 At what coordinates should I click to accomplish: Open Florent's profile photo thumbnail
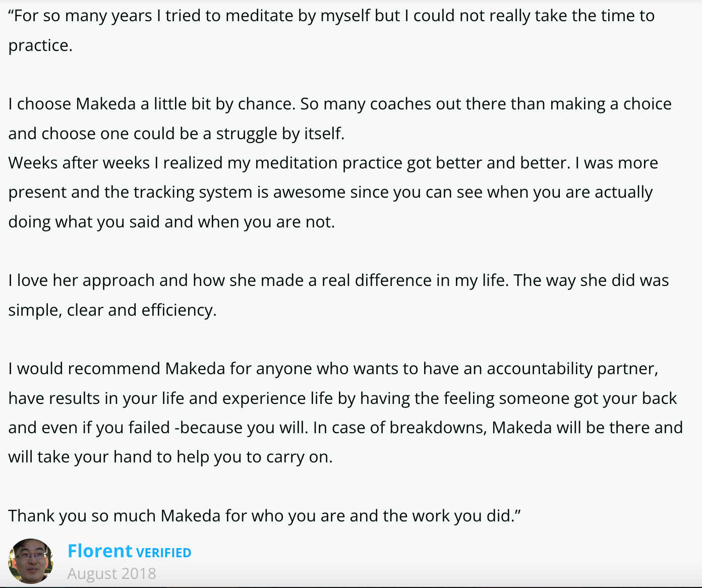pos(31,561)
